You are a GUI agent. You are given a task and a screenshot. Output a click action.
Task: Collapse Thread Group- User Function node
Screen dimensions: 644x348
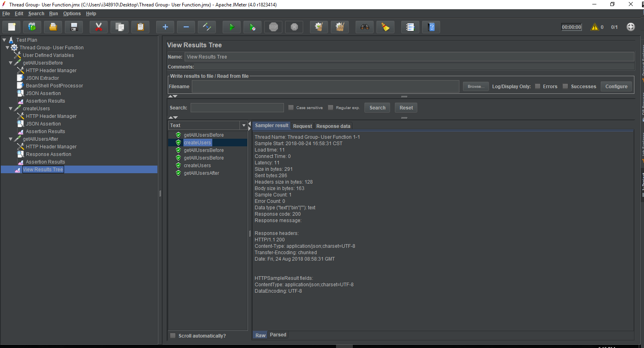pos(8,48)
